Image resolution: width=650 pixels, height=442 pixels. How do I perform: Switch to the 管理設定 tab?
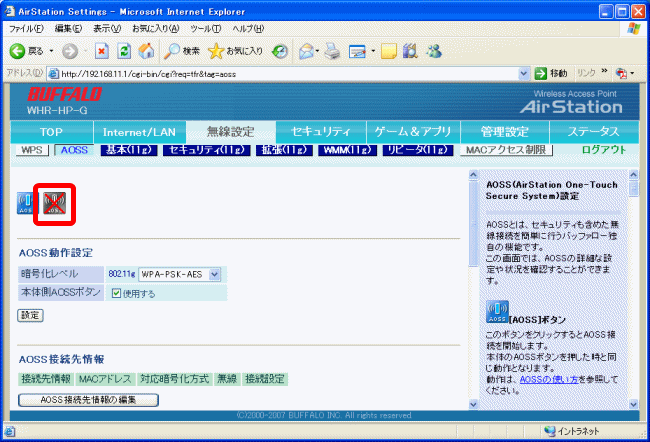(504, 132)
